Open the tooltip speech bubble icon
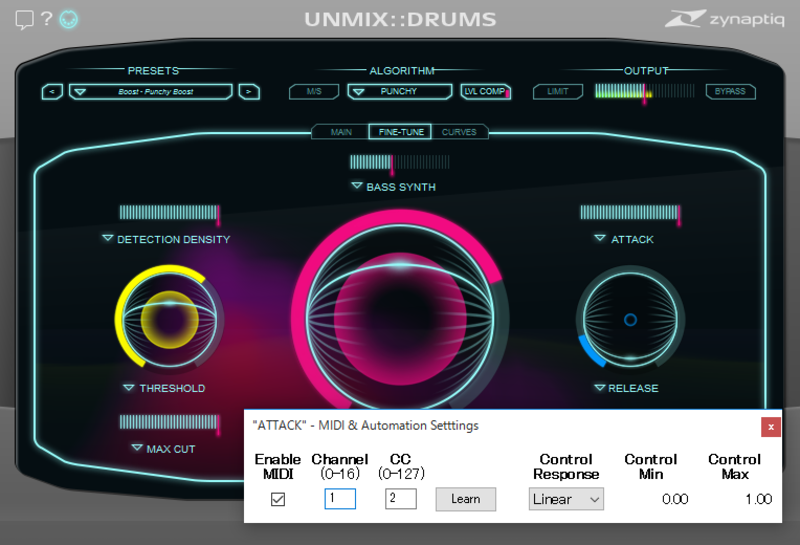The image size is (800, 545). coord(24,20)
